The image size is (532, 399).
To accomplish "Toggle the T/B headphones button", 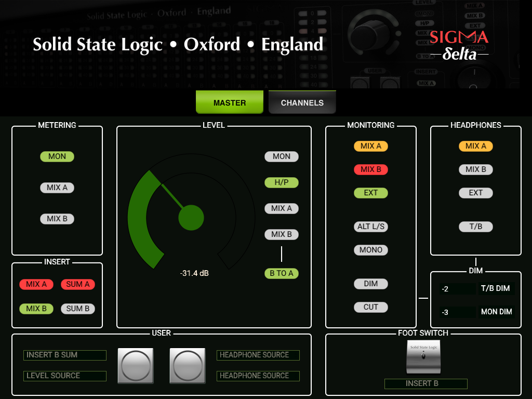I will (x=476, y=227).
